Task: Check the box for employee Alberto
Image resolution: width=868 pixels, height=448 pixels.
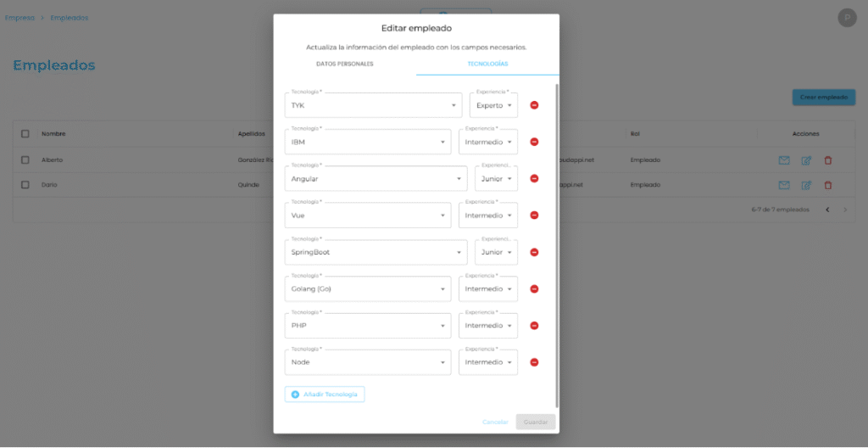Action: pyautogui.click(x=25, y=160)
